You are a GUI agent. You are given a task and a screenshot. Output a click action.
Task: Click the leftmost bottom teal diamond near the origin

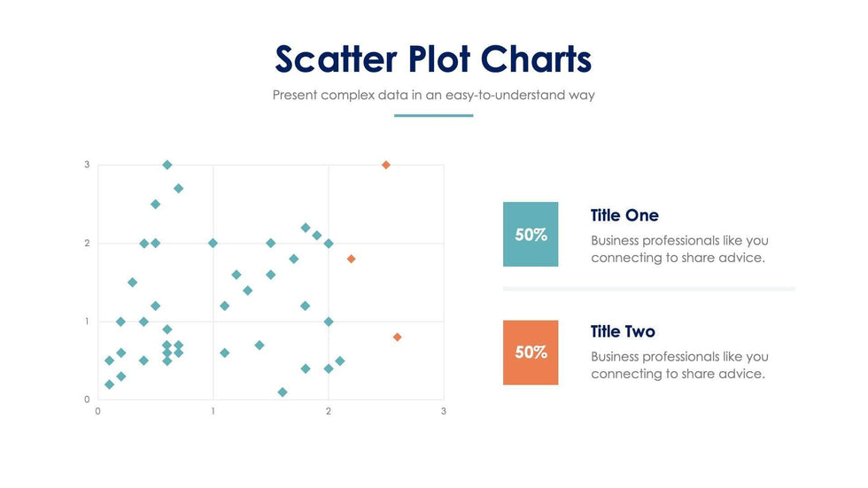[x=110, y=384]
